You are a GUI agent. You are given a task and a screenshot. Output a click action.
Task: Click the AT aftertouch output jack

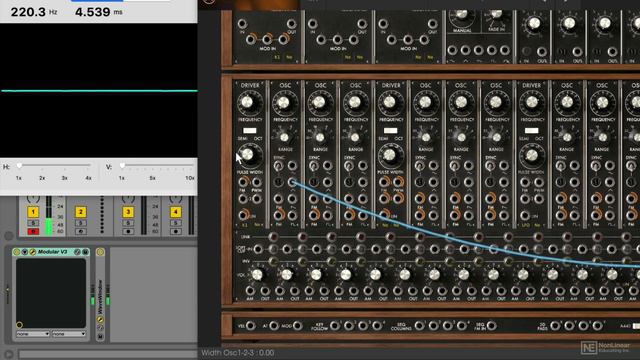point(273,326)
